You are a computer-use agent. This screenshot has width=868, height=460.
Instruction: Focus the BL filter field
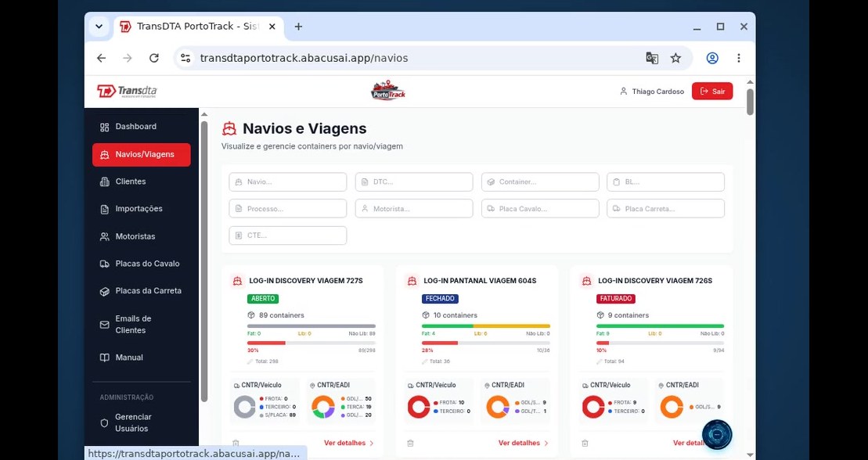click(x=666, y=181)
